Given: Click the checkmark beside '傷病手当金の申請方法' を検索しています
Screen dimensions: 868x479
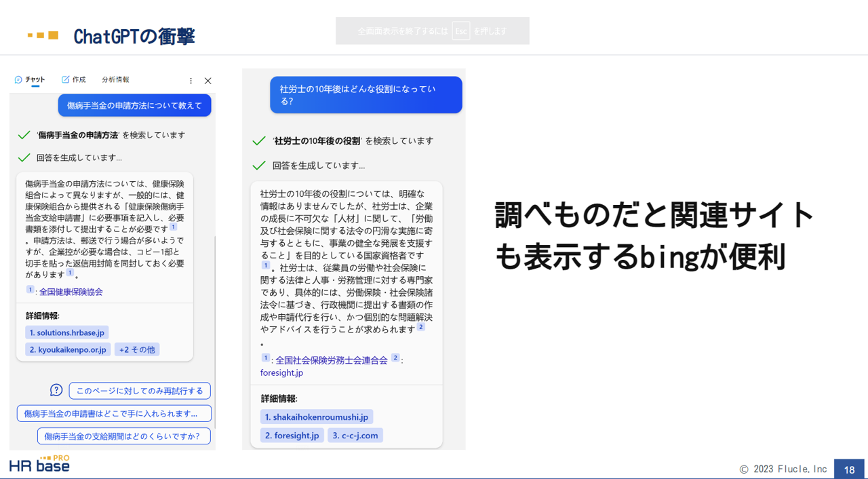Looking at the screenshot, I should 24,135.
